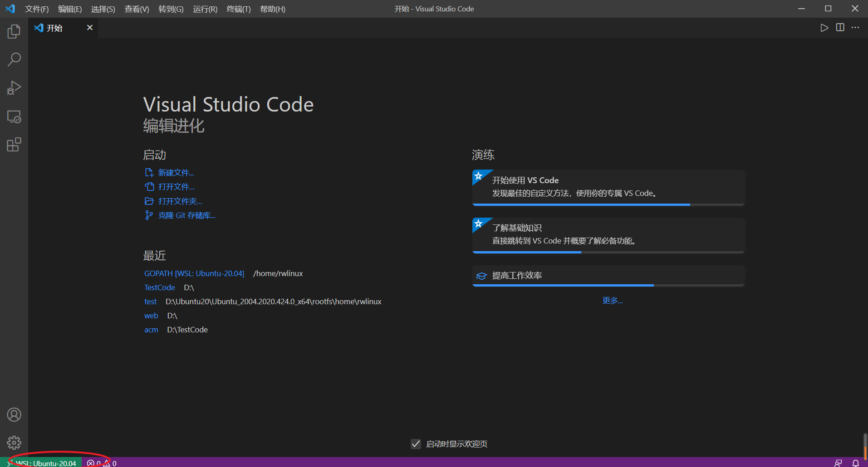The height and width of the screenshot is (467, 868).
Task: Click progress bar under 提高工作效率
Action: [608, 285]
